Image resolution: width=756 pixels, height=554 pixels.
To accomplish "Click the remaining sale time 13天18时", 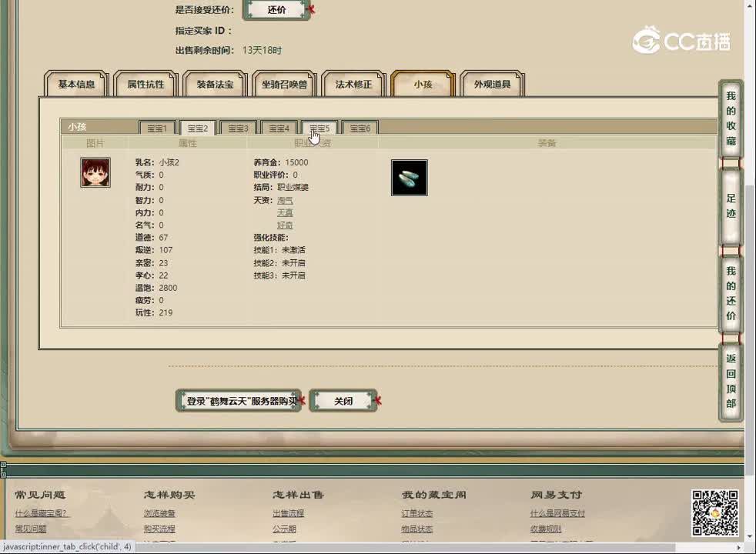I will click(x=262, y=50).
